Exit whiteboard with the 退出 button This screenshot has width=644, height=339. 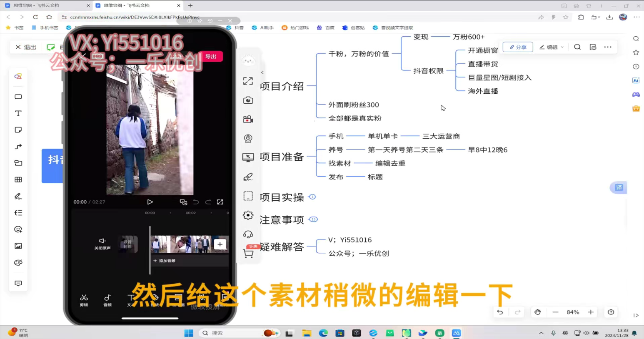pos(26,47)
